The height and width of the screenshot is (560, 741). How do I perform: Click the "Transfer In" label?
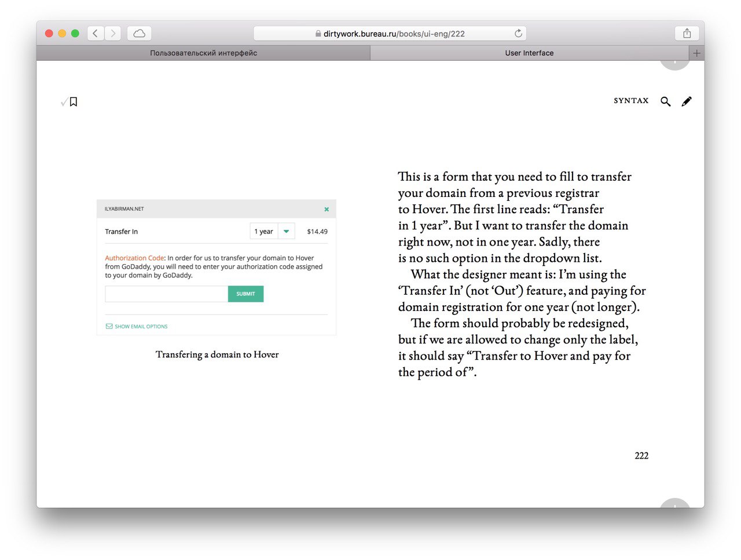[121, 232]
